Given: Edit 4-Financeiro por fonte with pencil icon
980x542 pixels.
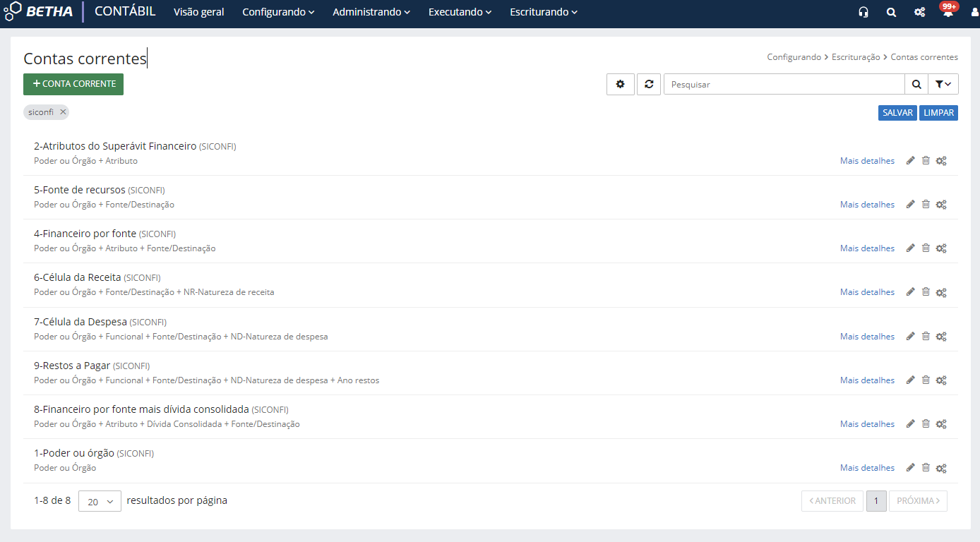Looking at the screenshot, I should coord(910,248).
